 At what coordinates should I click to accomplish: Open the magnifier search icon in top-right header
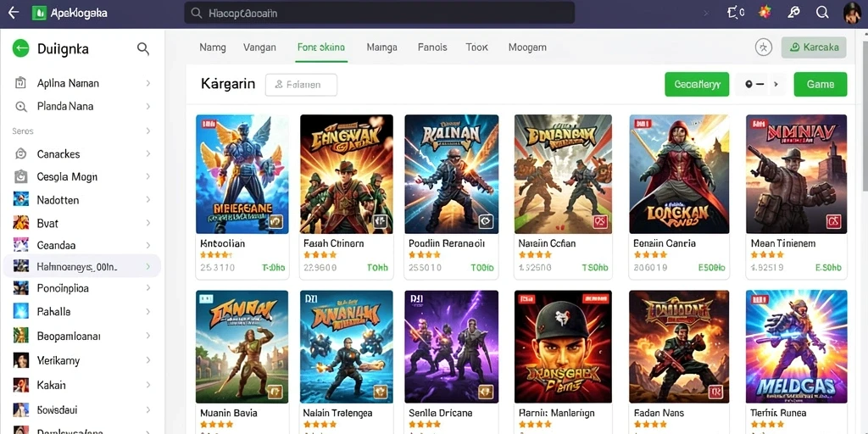tap(822, 13)
